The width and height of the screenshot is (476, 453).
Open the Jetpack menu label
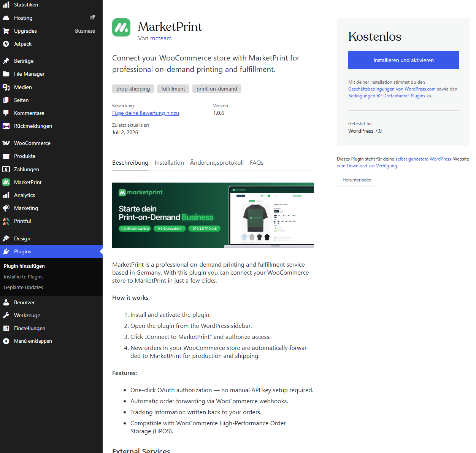point(23,44)
